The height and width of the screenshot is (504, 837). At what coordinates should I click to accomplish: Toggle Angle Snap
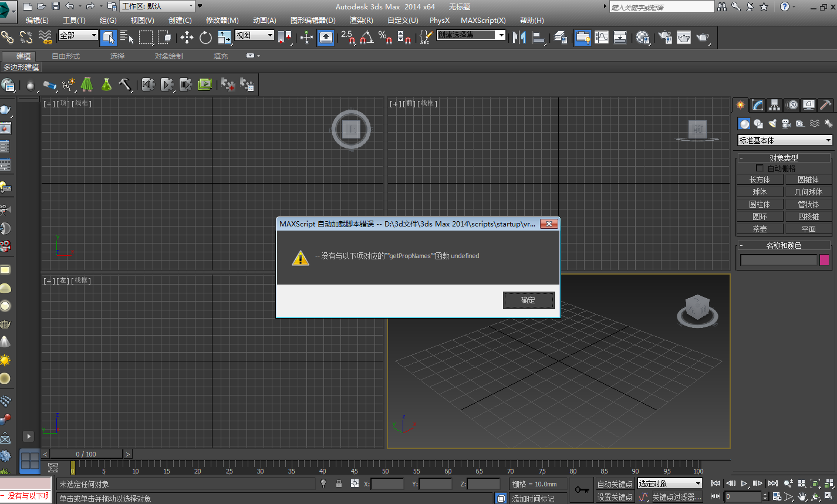coord(367,38)
